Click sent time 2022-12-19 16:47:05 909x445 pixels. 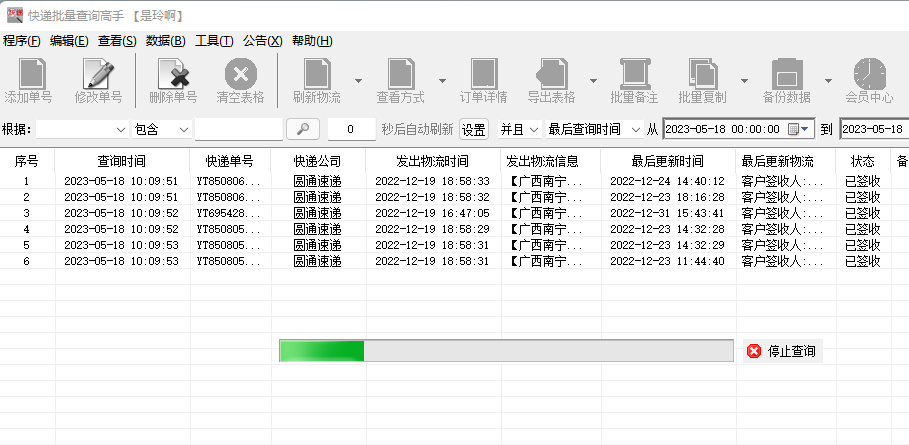coord(432,213)
